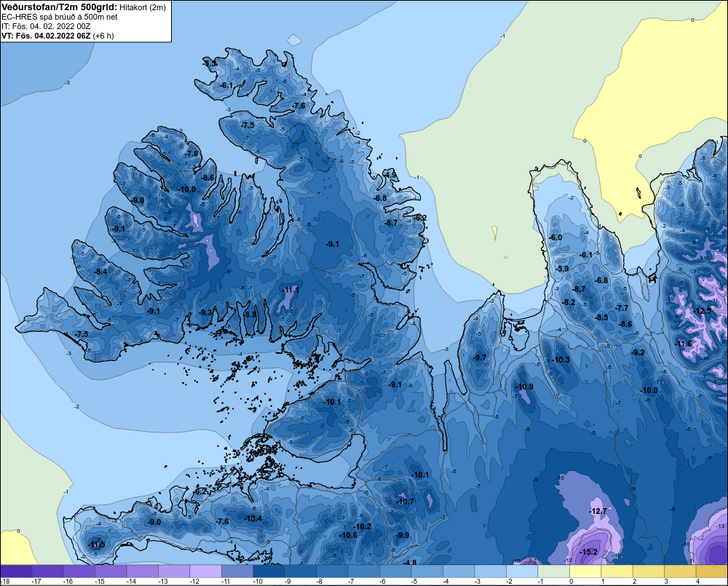728x586 pixels.
Task: Click the '-8.8' temperature label on map
Action: click(250, 314)
